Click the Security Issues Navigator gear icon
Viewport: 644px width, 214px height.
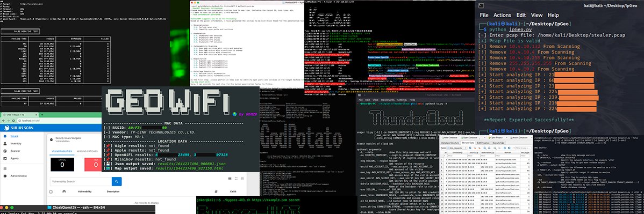[x=52, y=140]
